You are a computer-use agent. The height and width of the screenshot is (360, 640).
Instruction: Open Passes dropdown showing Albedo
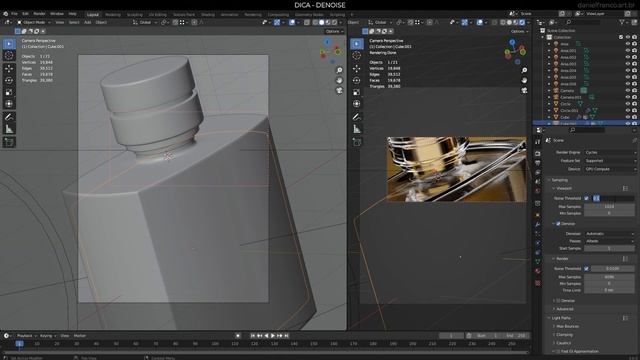point(610,241)
